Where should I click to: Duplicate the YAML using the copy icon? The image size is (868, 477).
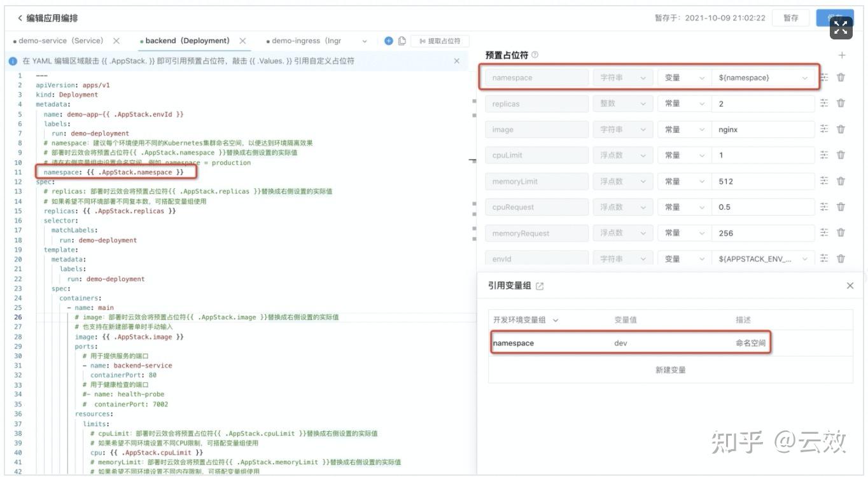tap(403, 40)
